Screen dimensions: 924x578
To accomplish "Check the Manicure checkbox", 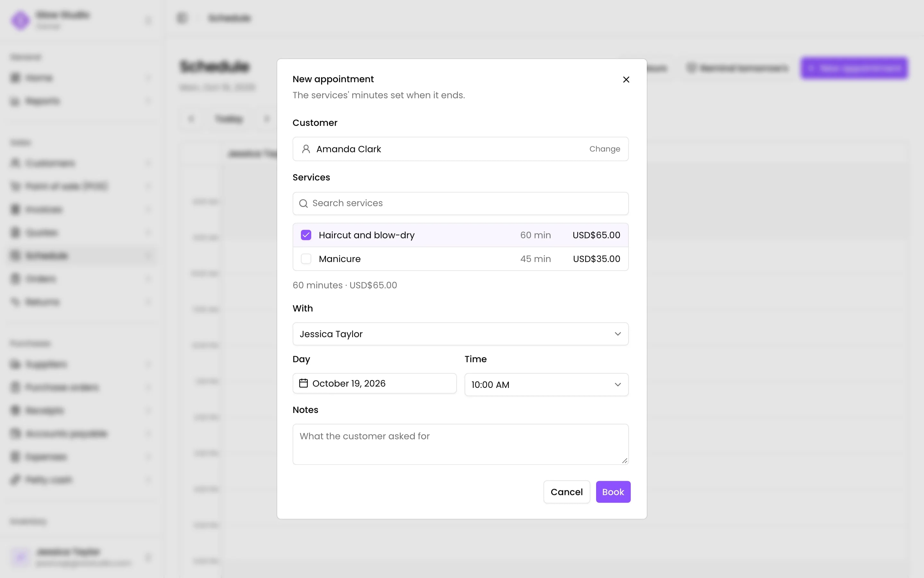I will [x=306, y=259].
